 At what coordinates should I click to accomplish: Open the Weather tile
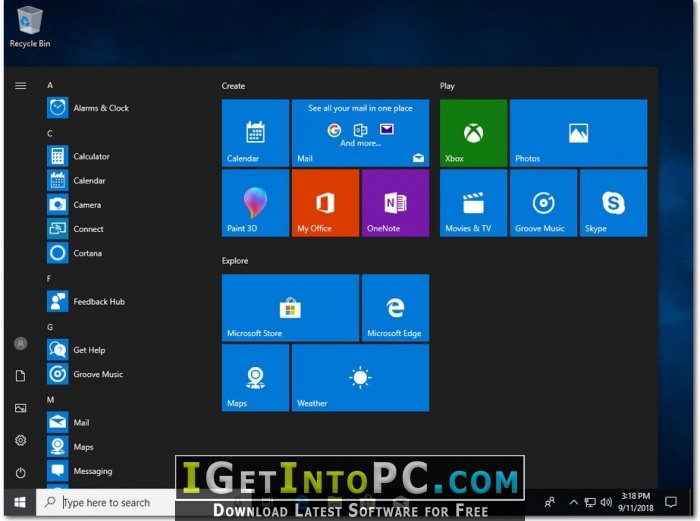360,378
